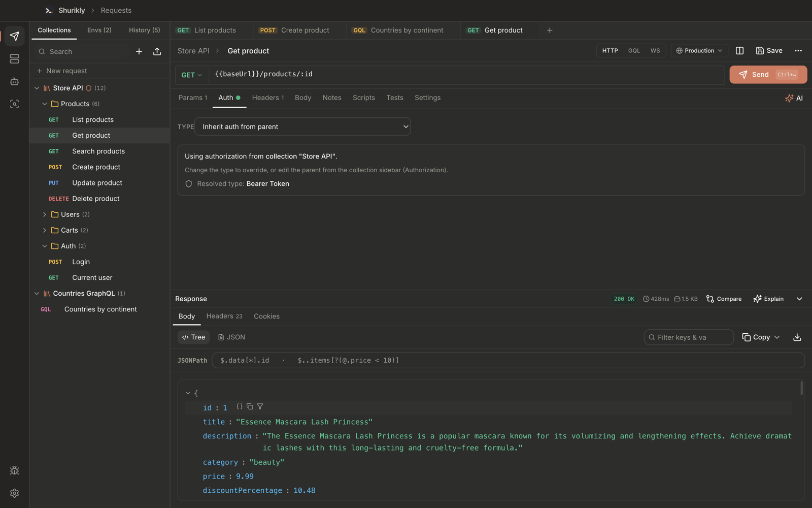Click the Send button

768,75
